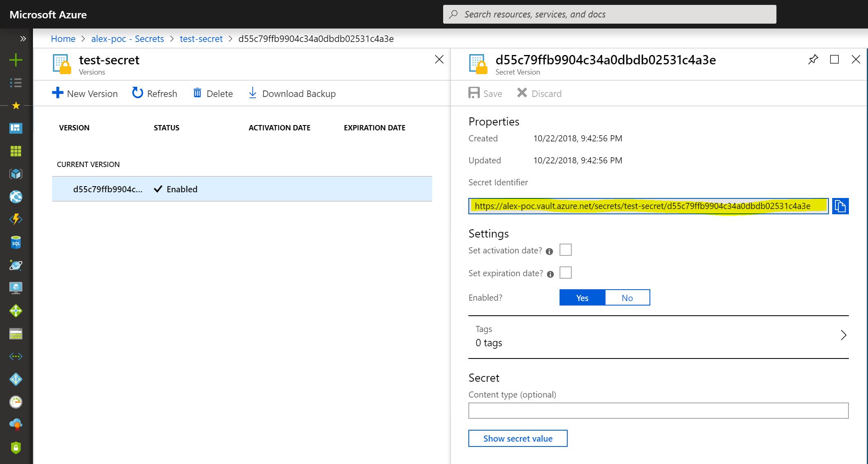The width and height of the screenshot is (868, 464).
Task: Click the Microsoft Azure logo text
Action: [48, 15]
